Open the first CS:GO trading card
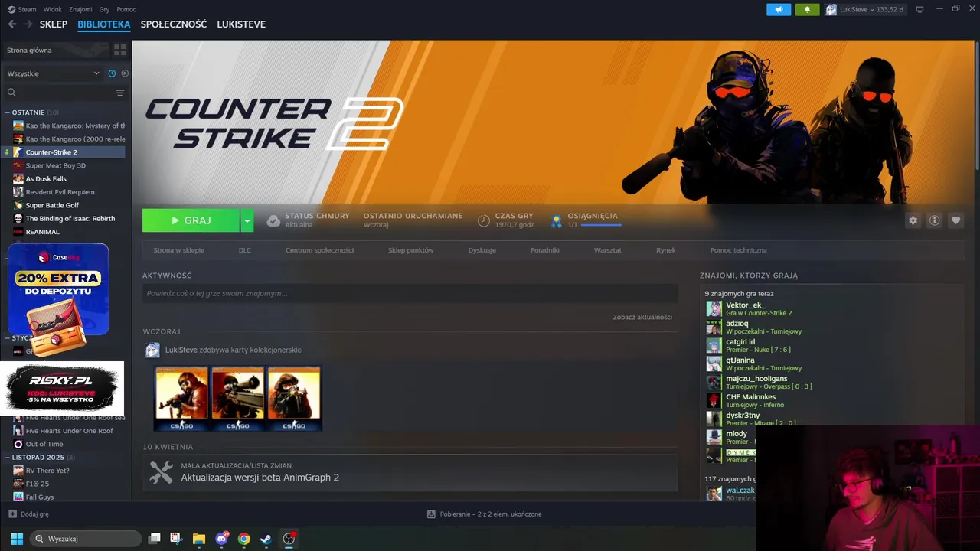Screen dimensions: 980x551 click(x=181, y=399)
